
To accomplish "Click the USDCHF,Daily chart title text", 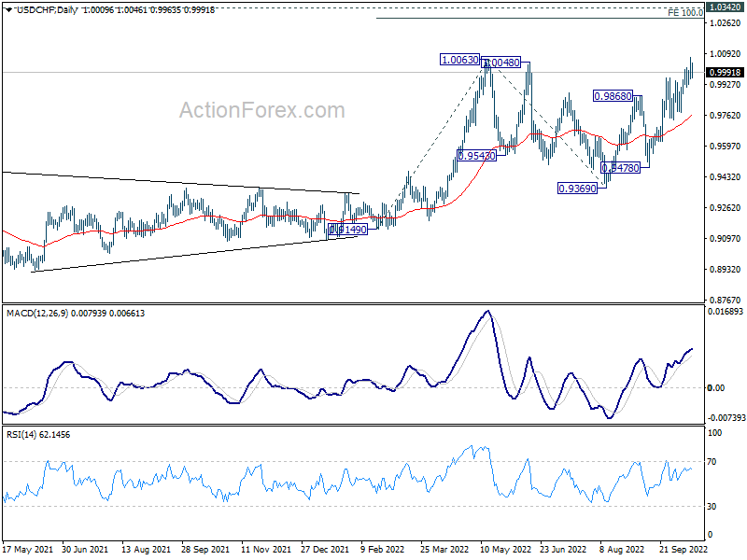I will (x=48, y=9).
